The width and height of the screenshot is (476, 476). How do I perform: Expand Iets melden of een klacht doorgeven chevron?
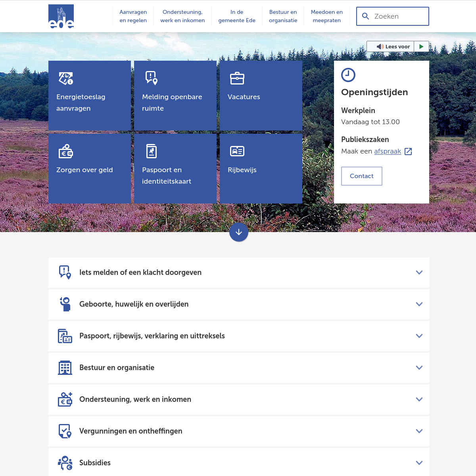(419, 273)
